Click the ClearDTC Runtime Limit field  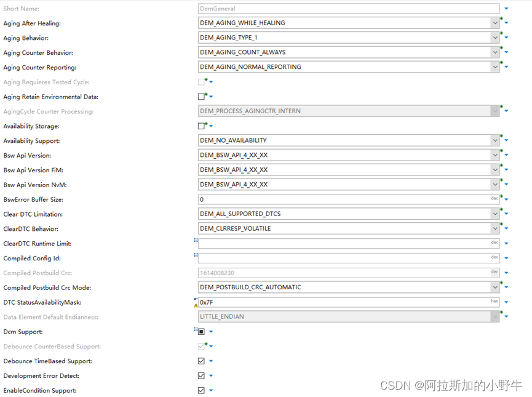point(349,244)
